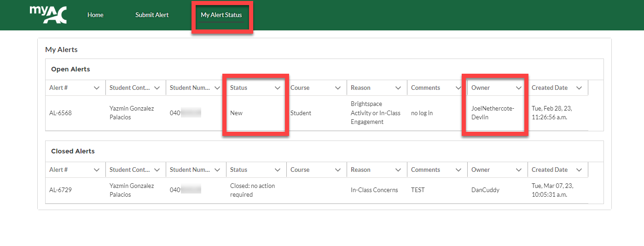
Task: Click the myAC logo
Action: (x=48, y=15)
